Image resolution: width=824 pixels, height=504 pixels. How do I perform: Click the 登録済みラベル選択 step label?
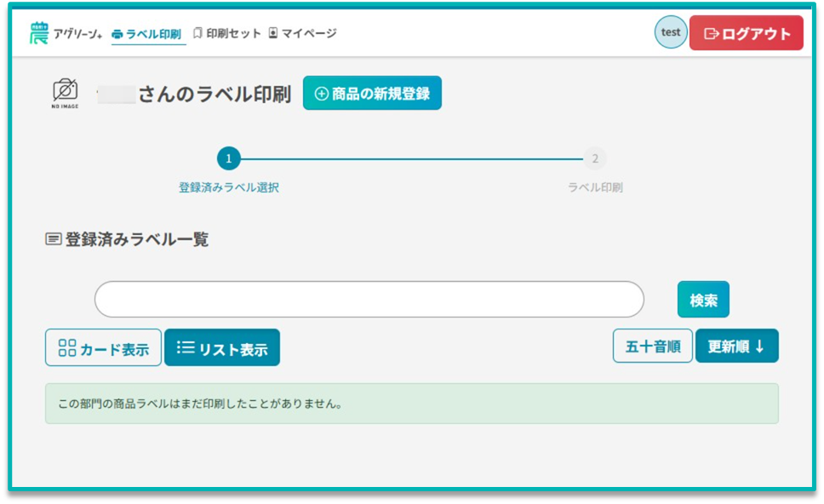228,187
